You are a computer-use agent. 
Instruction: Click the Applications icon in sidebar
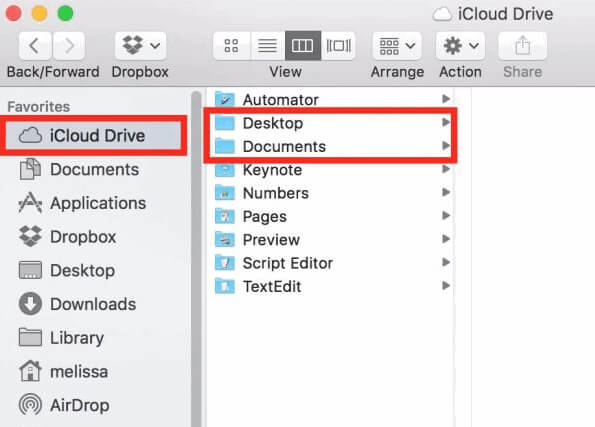(x=30, y=203)
